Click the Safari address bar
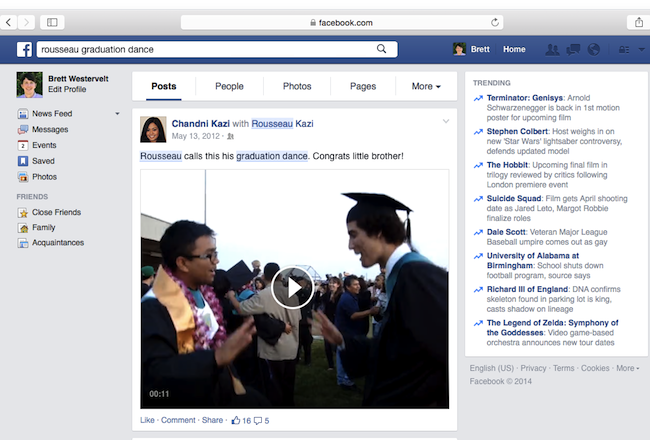The height and width of the screenshot is (440, 650). 342,22
